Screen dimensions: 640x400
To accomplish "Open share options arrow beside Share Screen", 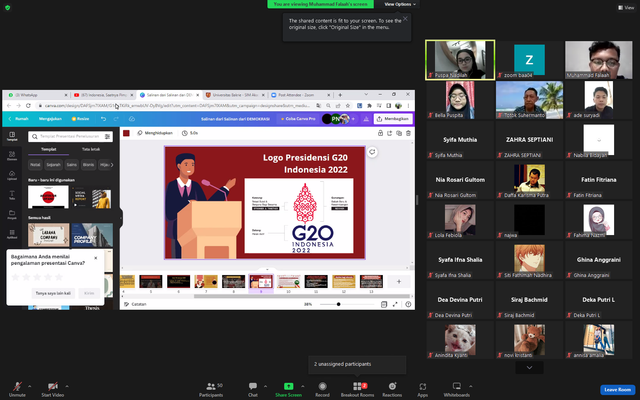I will [302, 386].
